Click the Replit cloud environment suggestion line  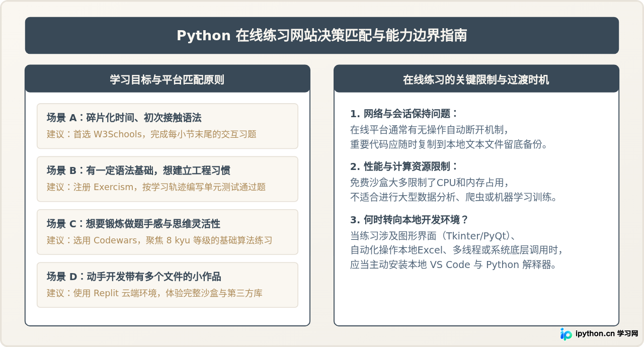pyautogui.click(x=154, y=293)
